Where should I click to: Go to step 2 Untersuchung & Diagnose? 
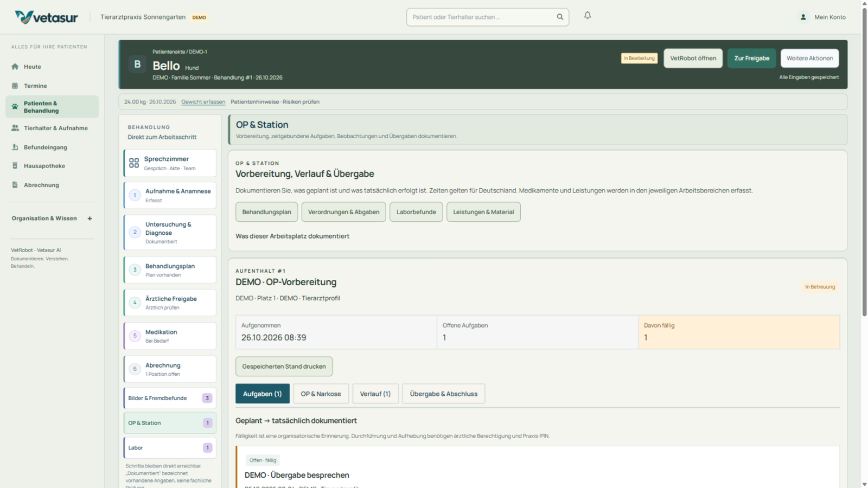point(170,233)
